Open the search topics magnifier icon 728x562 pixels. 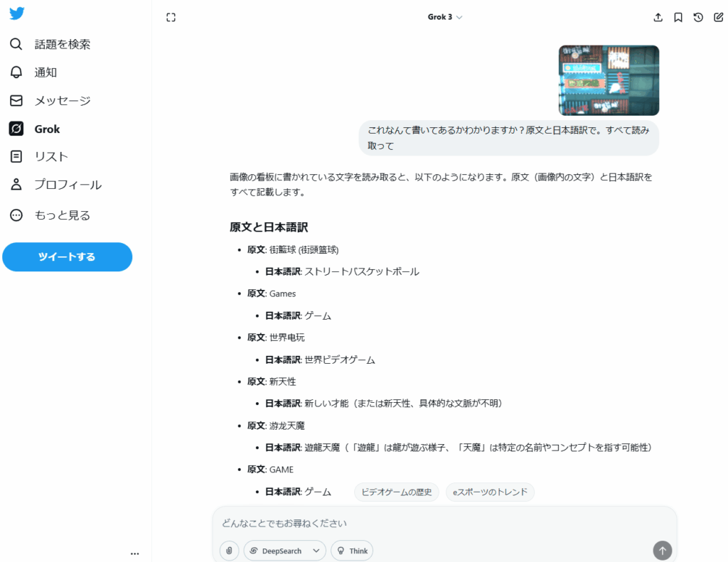(16, 44)
